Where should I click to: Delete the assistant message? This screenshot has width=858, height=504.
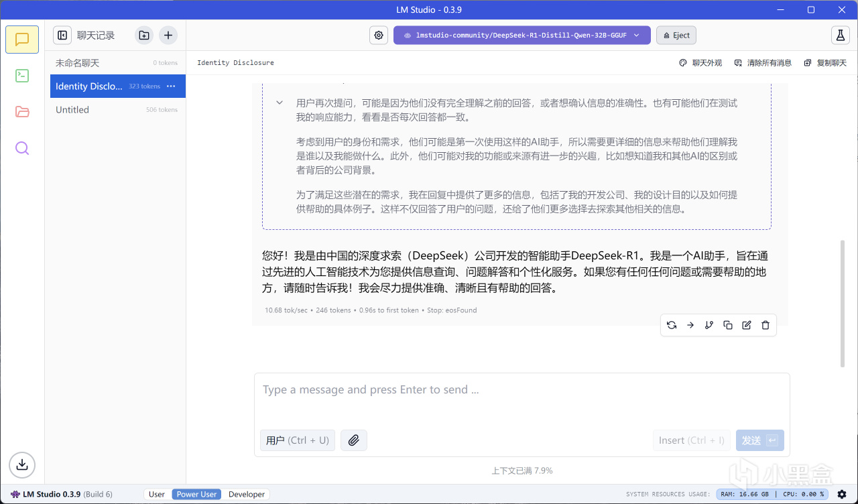coord(765,325)
